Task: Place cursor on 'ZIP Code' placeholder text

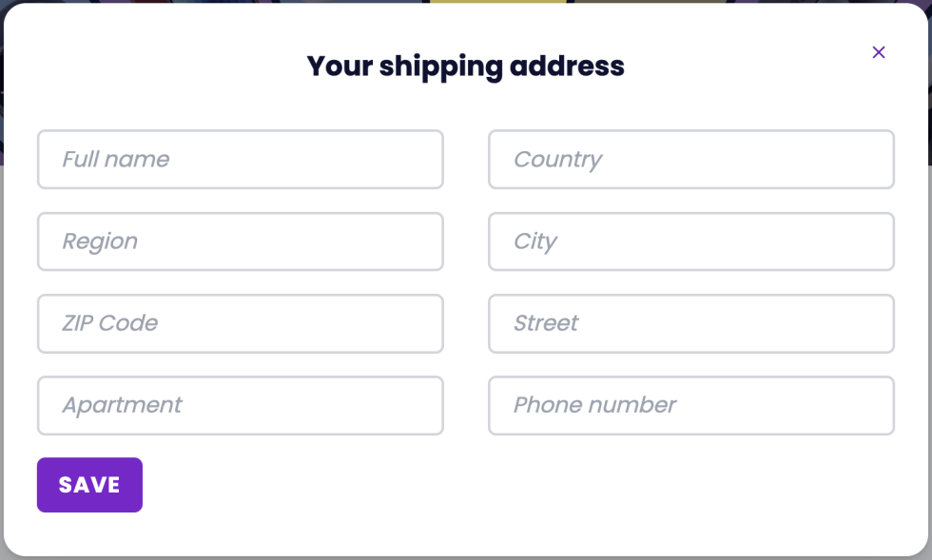Action: coord(110,323)
